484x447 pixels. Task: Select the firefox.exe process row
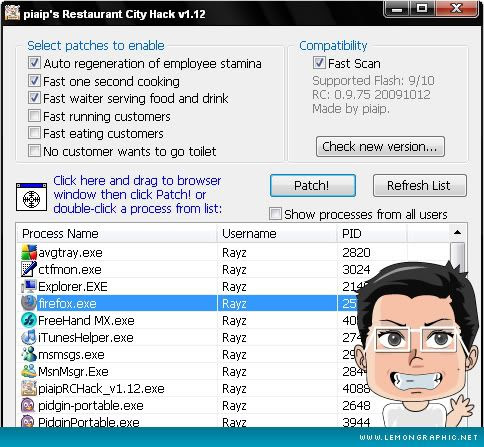(187, 303)
